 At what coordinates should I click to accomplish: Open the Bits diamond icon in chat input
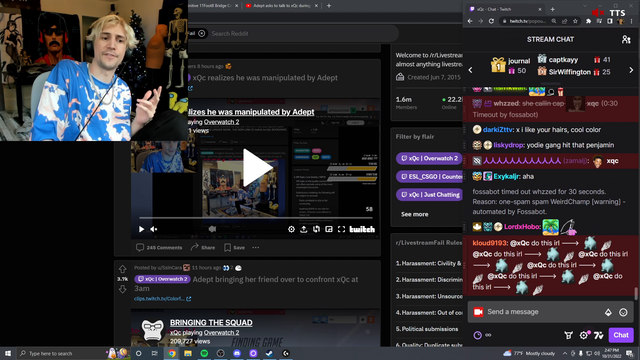point(608,312)
